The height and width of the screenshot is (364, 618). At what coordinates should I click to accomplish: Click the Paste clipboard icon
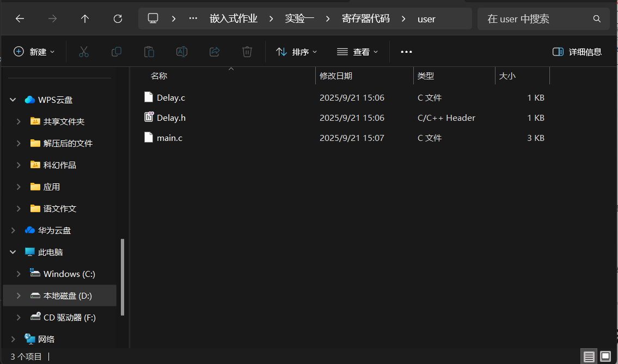[149, 52]
